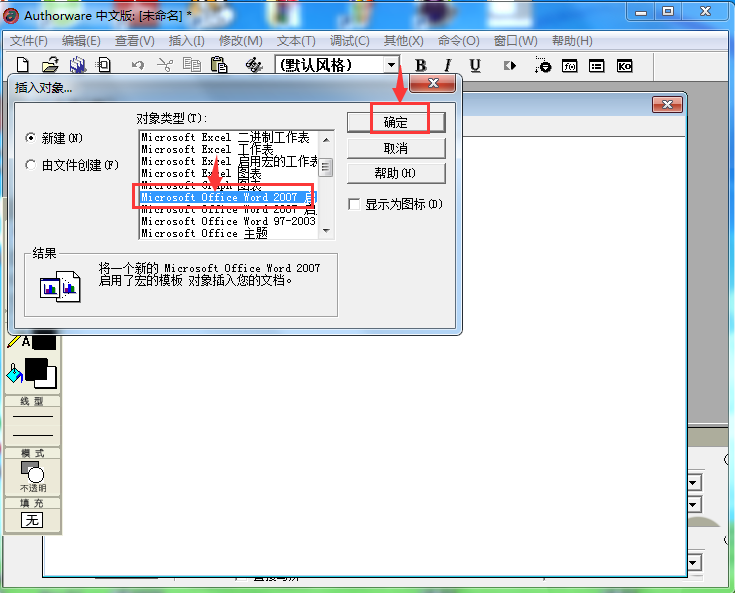Click the Copy toolbar icon

coord(192,65)
